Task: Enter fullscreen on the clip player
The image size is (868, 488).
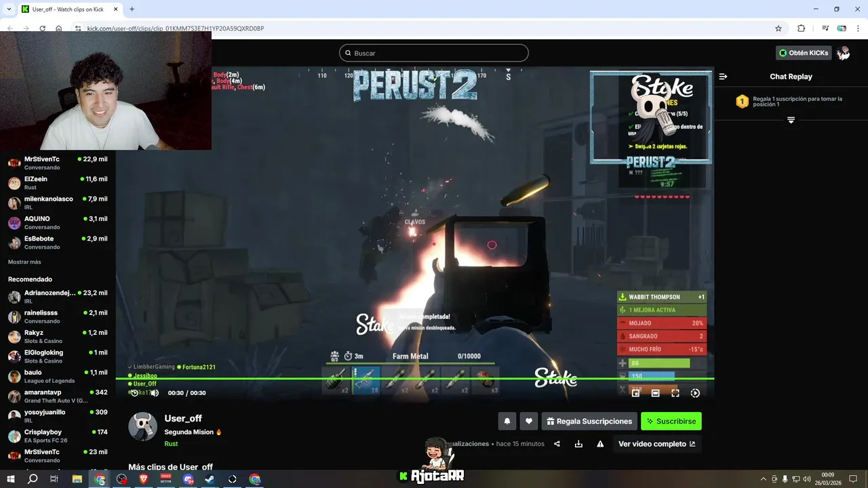Action: [675, 393]
